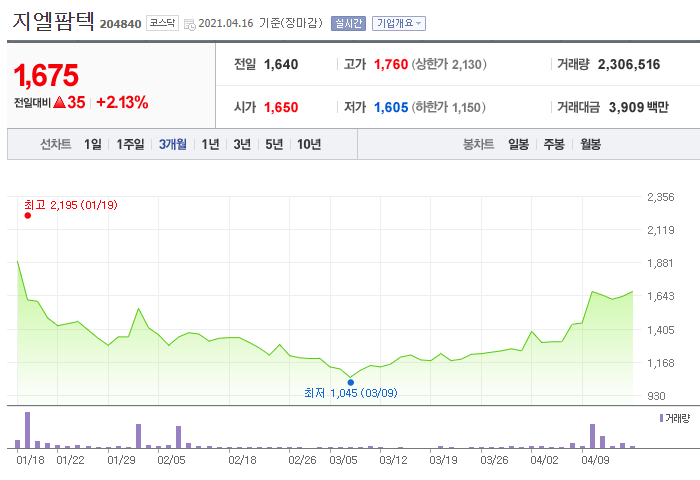Screen dimensions: 700x480
Task: Select the 1년 line chart tab
Action: pyautogui.click(x=210, y=144)
